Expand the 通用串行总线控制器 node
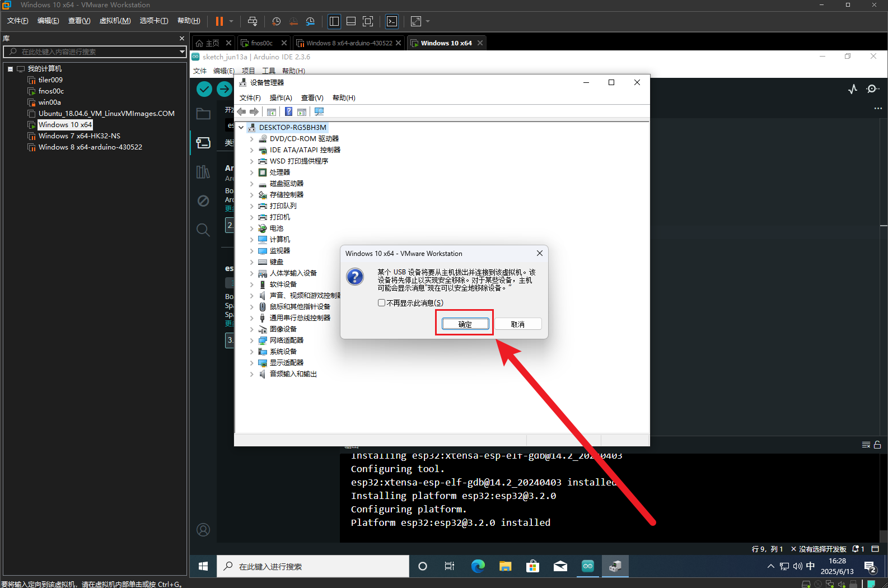 tap(251, 318)
